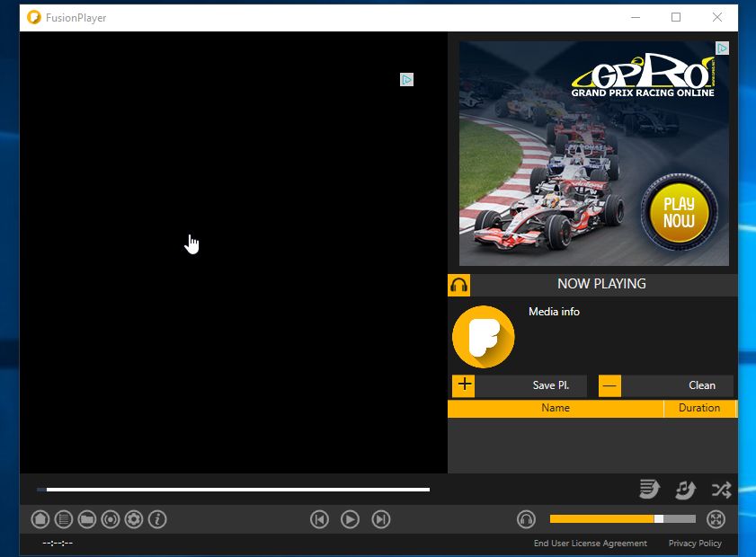
Task: Click PLAY NOW in the GPRO ad
Action: (x=679, y=212)
